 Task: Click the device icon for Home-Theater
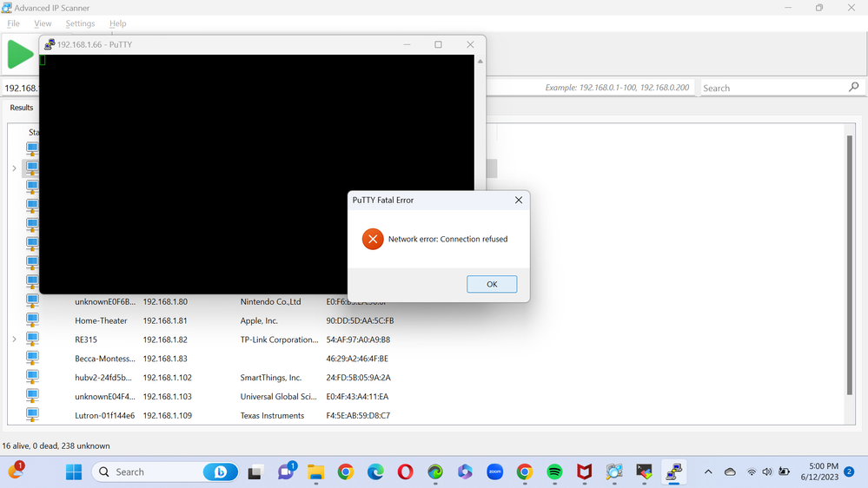tap(32, 320)
